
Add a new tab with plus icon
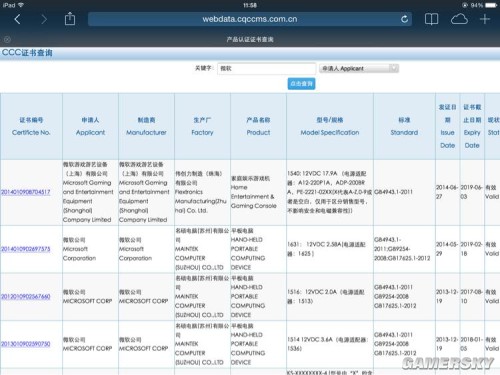pyautogui.click(x=485, y=19)
